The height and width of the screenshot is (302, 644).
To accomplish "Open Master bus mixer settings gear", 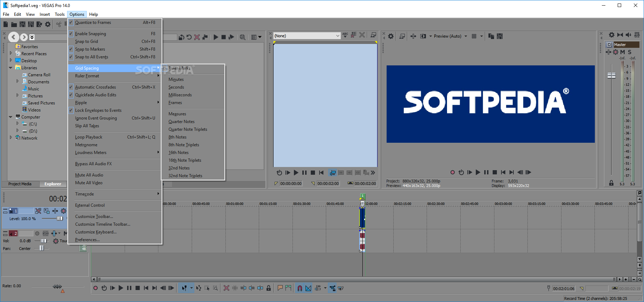I will 612,34.
